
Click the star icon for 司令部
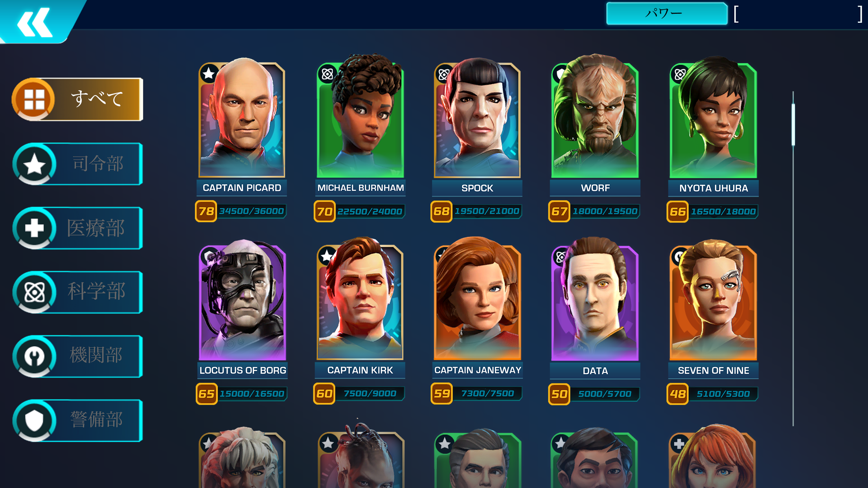point(35,164)
